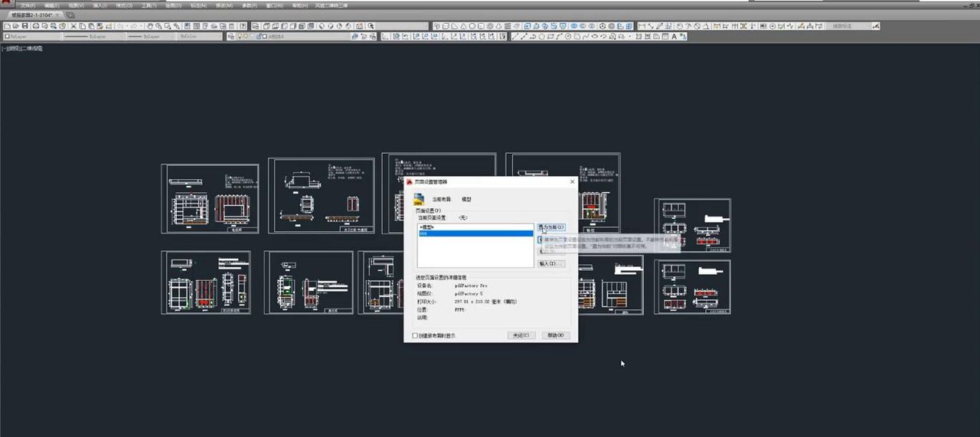Select the Arc draw tool

[x=559, y=36]
